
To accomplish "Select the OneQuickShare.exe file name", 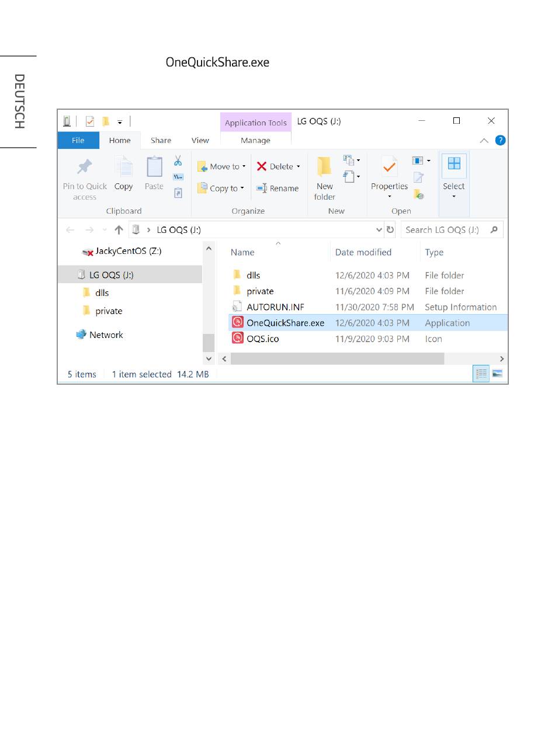I will (x=285, y=323).
